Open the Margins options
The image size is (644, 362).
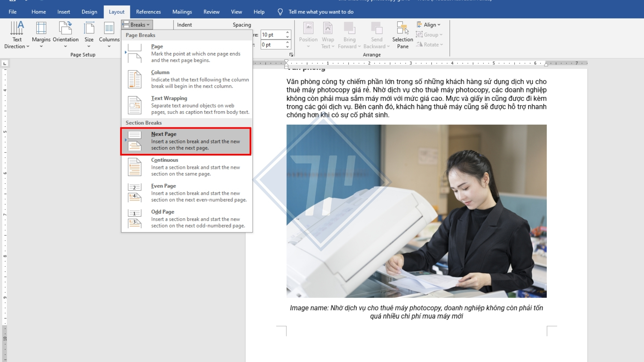[41, 35]
